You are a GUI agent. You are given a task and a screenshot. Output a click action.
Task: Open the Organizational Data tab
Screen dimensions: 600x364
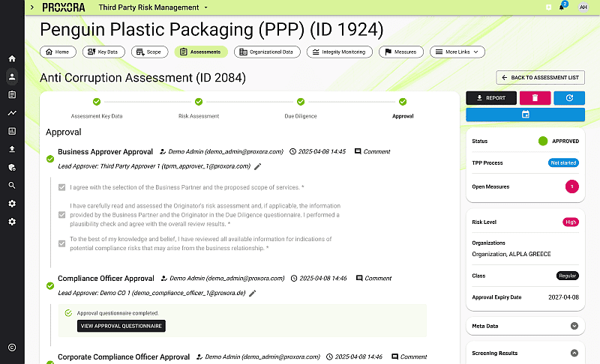267,52
